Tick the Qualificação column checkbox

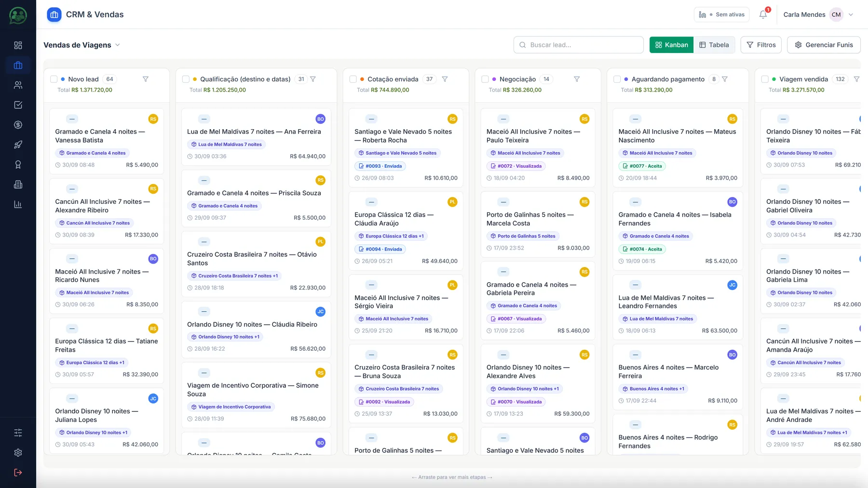pyautogui.click(x=186, y=79)
